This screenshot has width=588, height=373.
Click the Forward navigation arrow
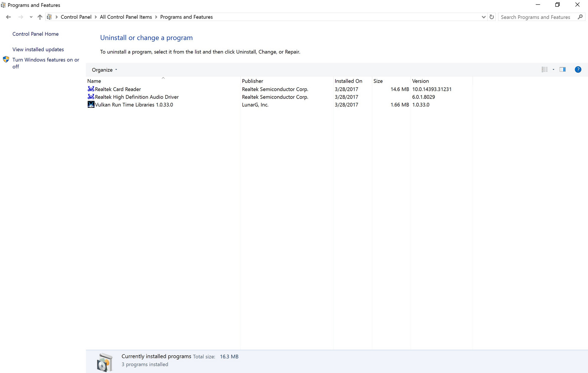pos(21,17)
